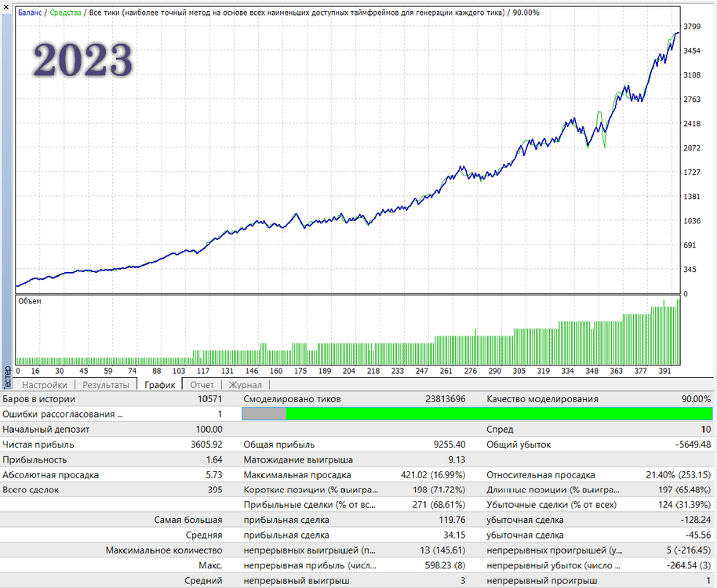717x588 pixels.
Task: Select the Чистая прибыль value 3605.92
Action: 206,445
